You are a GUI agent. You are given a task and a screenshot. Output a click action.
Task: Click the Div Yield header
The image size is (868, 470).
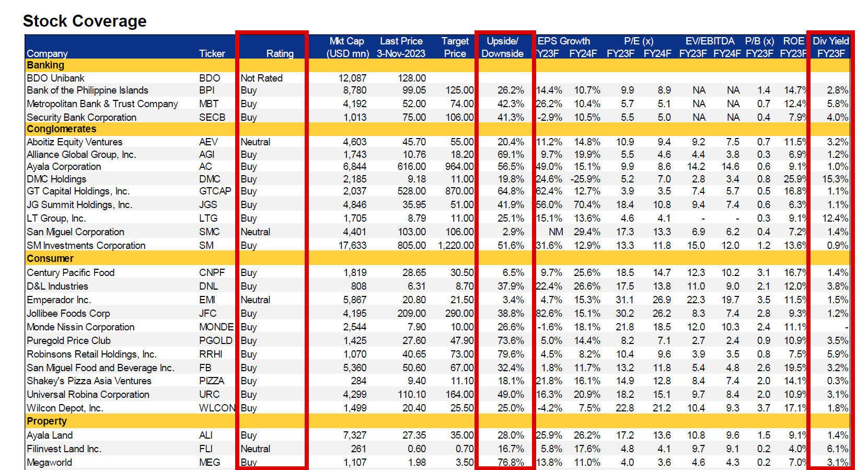[831, 47]
